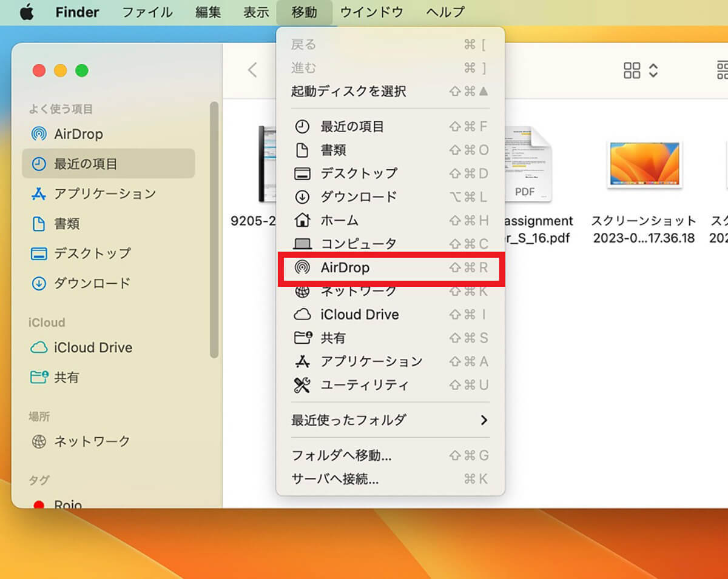Click the よく使う項目 sidebar heading
Screen dimensions: 728x579
(x=61, y=109)
